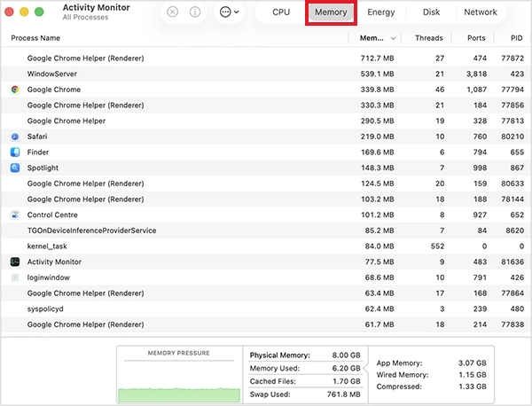Click the Cached Files 1.70 GB value
Viewport: 532px width, 406px height.
click(x=347, y=381)
